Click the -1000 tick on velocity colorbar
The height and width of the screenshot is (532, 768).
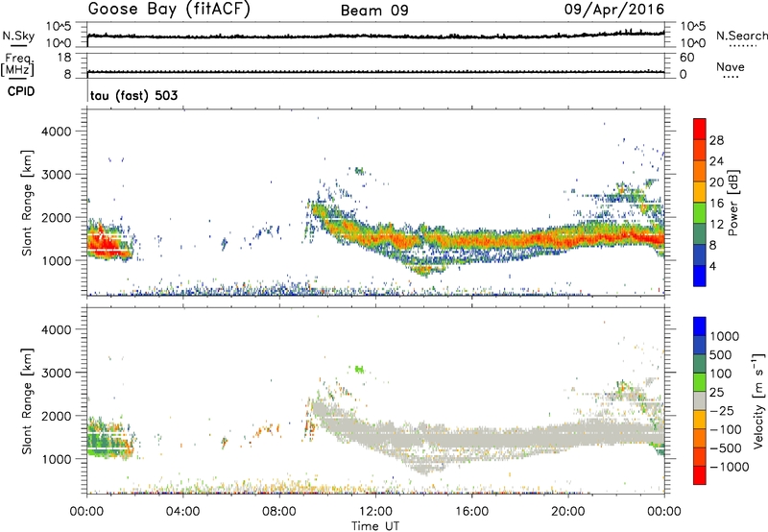tap(729, 467)
